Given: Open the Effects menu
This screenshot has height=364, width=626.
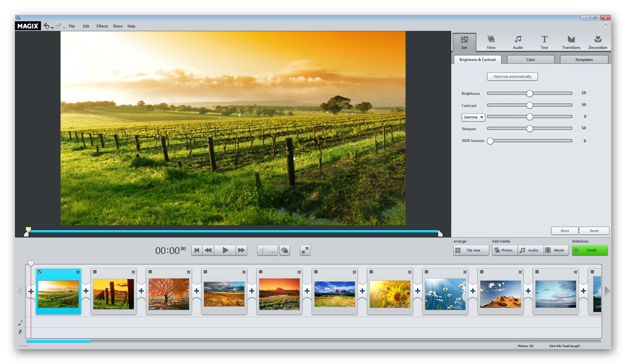Looking at the screenshot, I should [102, 26].
